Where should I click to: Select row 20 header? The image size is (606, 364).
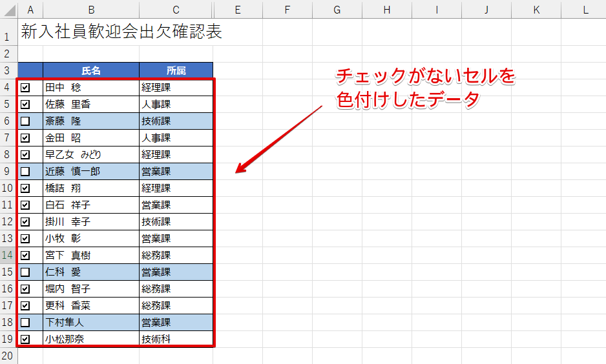click(x=8, y=356)
